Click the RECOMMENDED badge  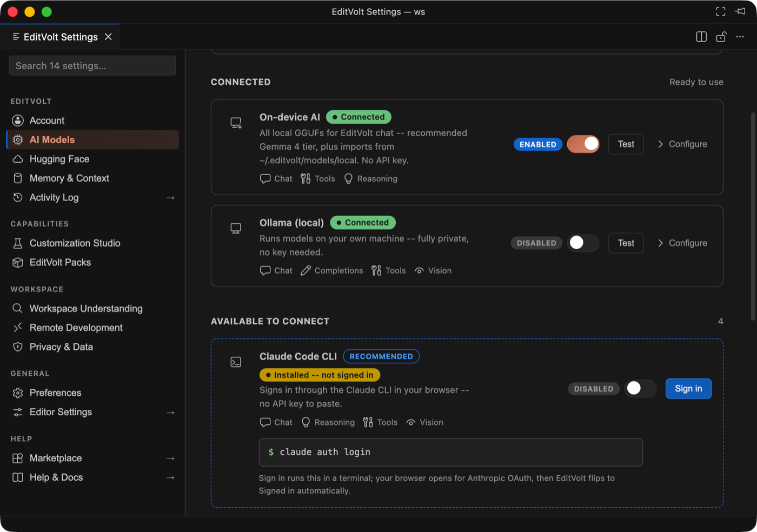pyautogui.click(x=381, y=356)
